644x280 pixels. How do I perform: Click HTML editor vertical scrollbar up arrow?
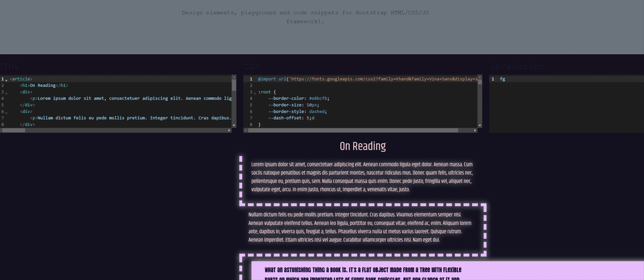point(234,77)
